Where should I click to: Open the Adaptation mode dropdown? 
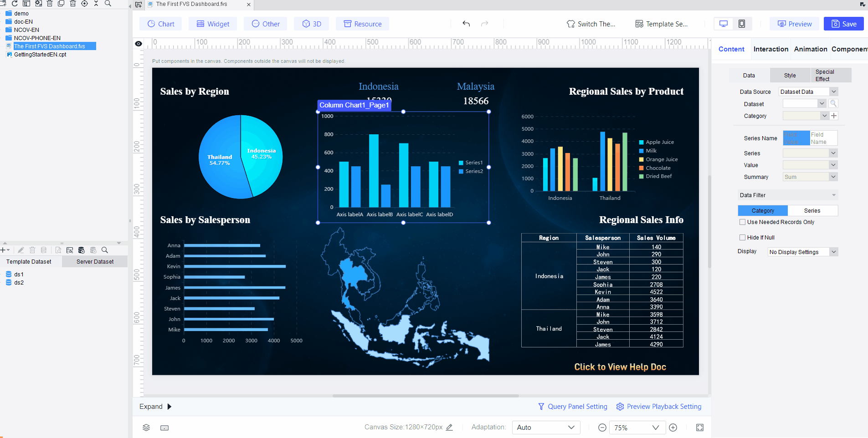click(x=545, y=427)
